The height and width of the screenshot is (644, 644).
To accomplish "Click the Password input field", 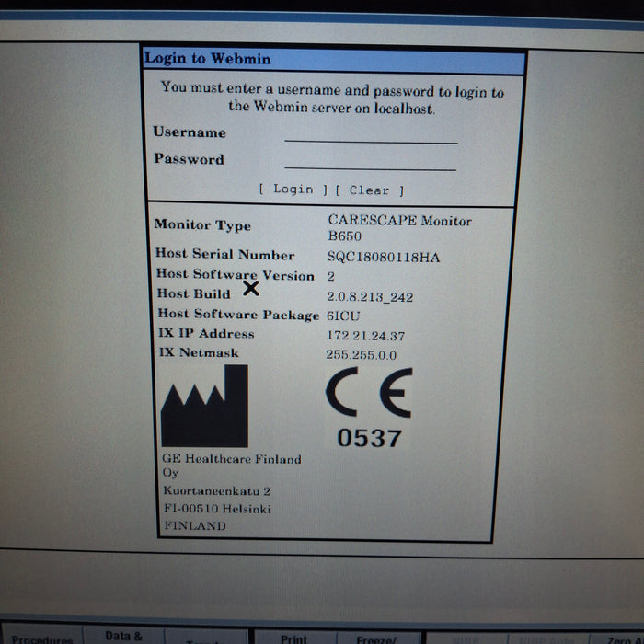I will [370, 161].
